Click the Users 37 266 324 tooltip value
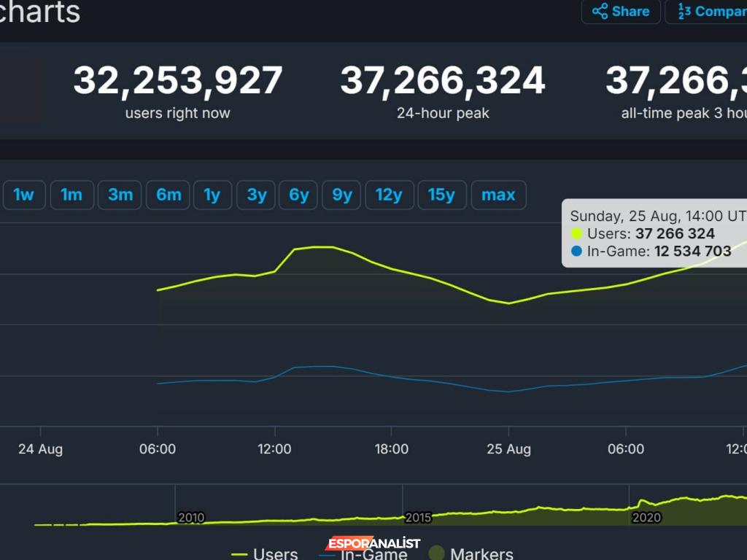The width and height of the screenshot is (747, 560). pyautogui.click(x=675, y=233)
